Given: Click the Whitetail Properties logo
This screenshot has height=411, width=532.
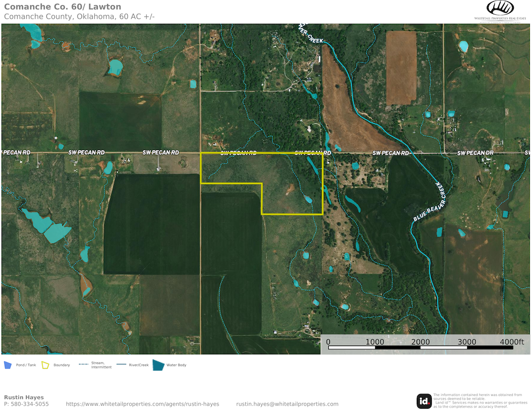Looking at the screenshot, I should (x=500, y=11).
